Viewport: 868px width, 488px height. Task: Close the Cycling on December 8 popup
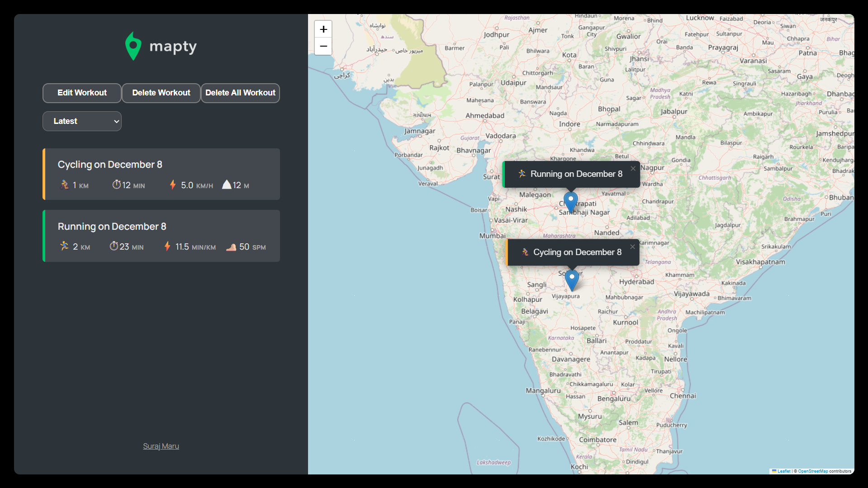coord(632,247)
